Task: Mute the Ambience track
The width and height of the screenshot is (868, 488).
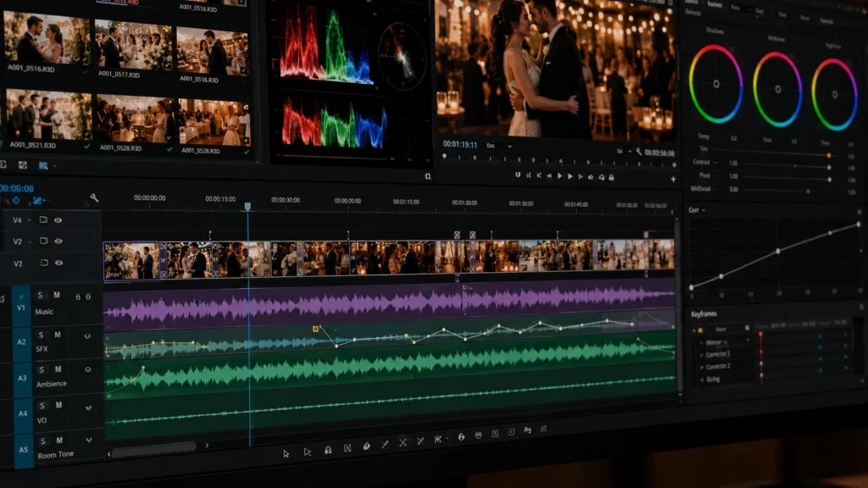Action: point(58,369)
